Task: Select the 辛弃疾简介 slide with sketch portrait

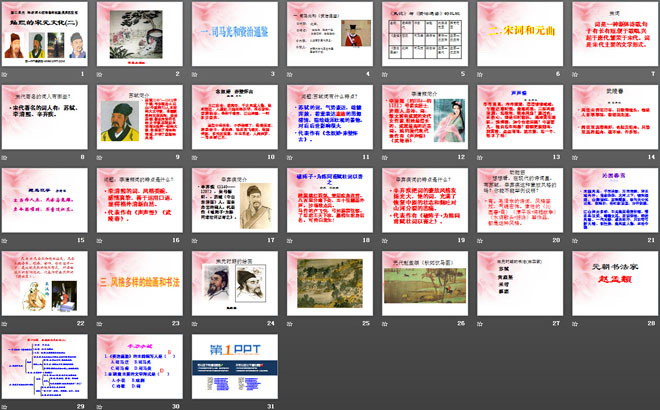Action: [x=235, y=200]
